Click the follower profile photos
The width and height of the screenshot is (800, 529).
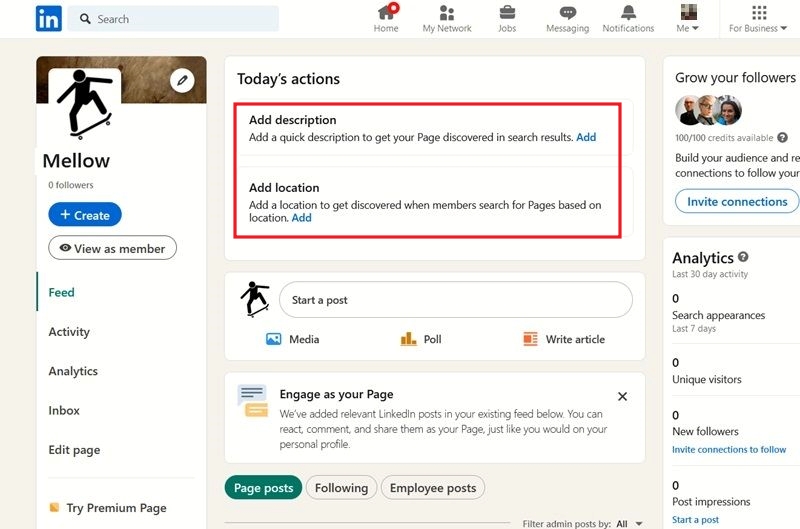708,110
